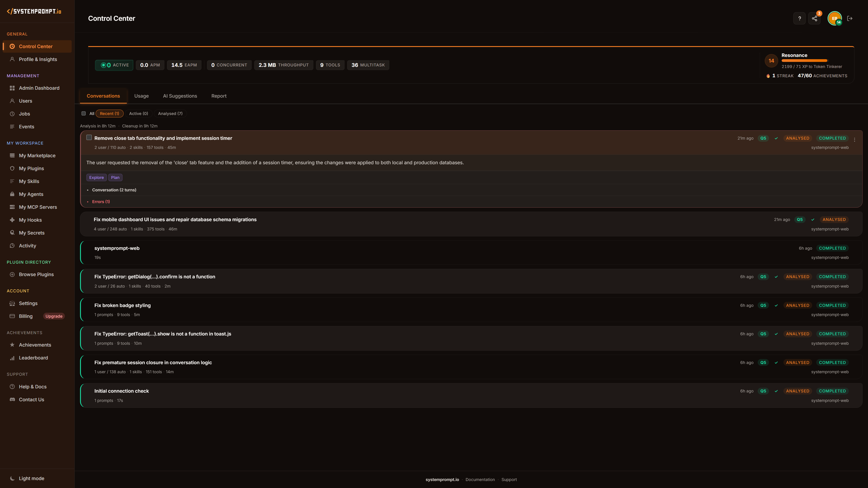Open kebab menu on first conversation
The width and height of the screenshot is (868, 488).
(x=854, y=139)
